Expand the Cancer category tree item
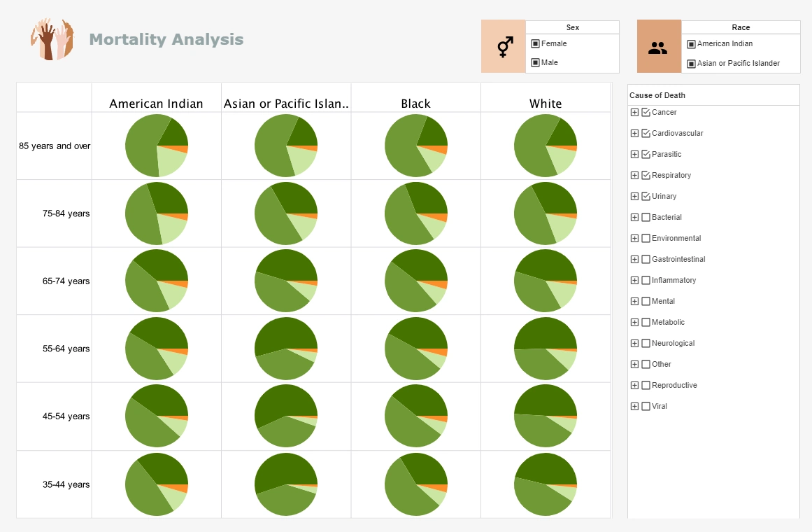 [x=634, y=112]
